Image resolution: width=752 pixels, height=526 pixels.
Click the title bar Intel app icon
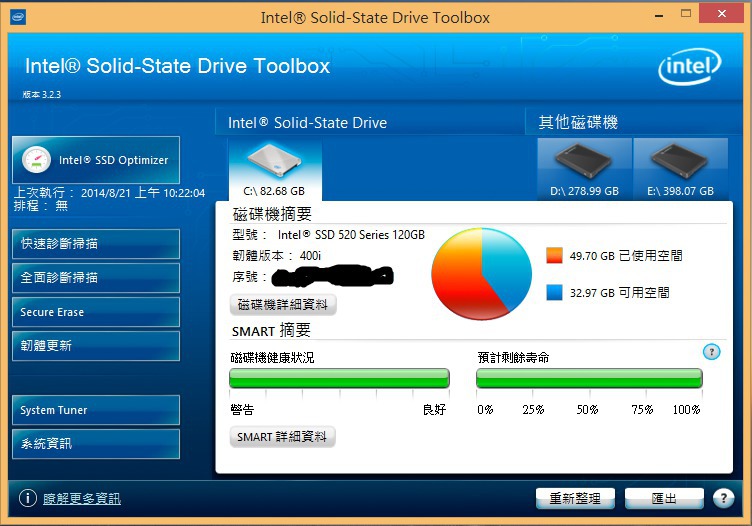pyautogui.click(x=18, y=17)
